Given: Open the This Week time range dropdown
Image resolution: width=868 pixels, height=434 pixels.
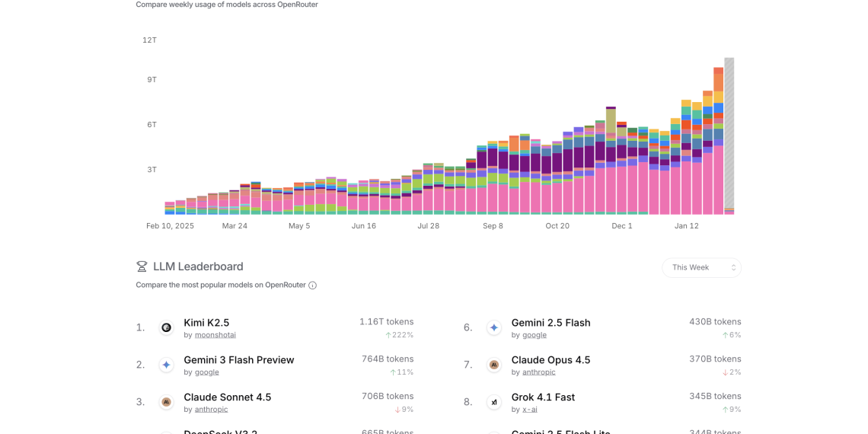Looking at the screenshot, I should (701, 267).
